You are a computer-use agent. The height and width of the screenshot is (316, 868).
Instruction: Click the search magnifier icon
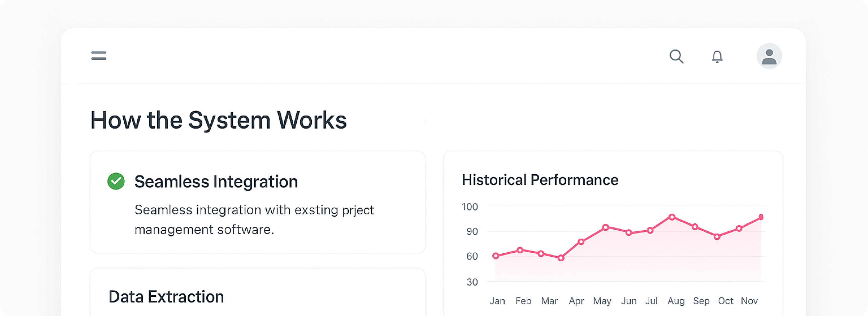(676, 56)
